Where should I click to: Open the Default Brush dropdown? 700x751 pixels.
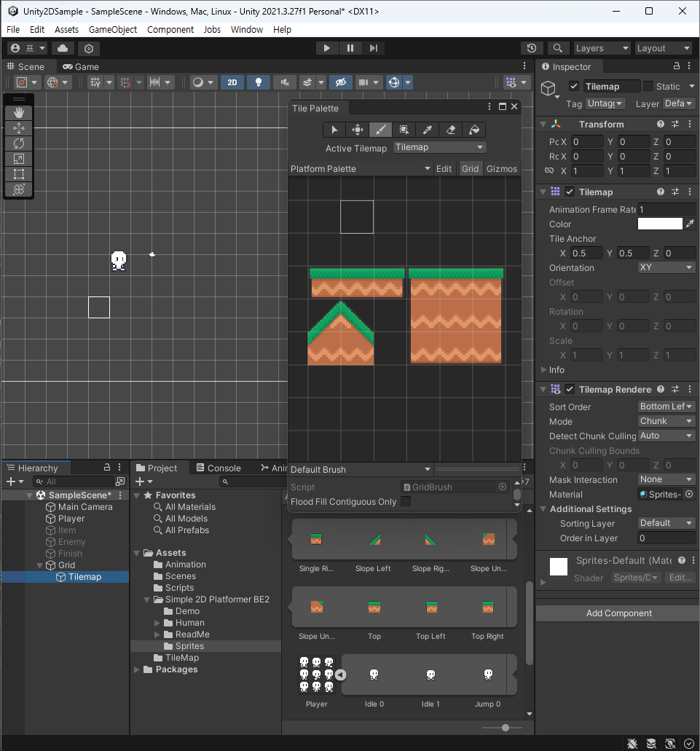[x=361, y=469]
